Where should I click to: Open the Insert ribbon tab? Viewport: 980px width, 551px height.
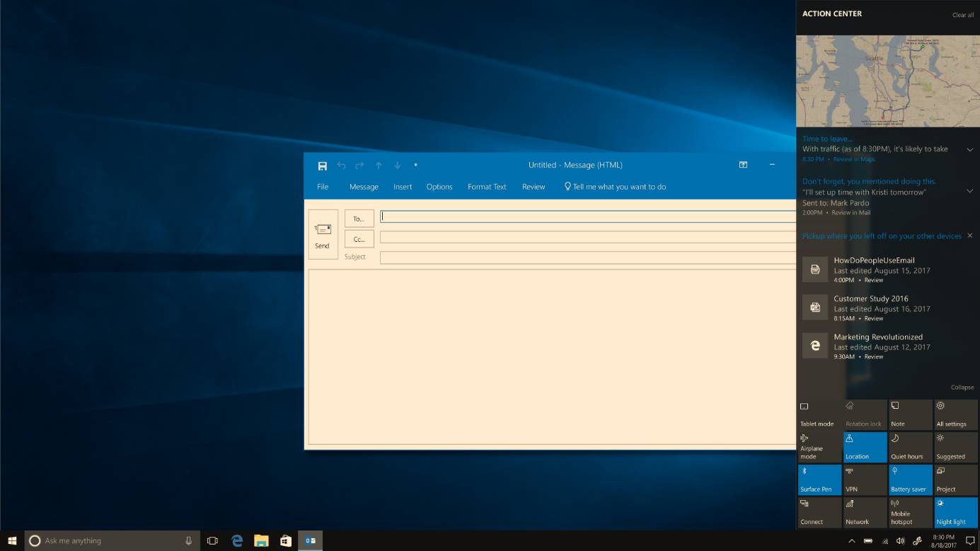(x=403, y=187)
